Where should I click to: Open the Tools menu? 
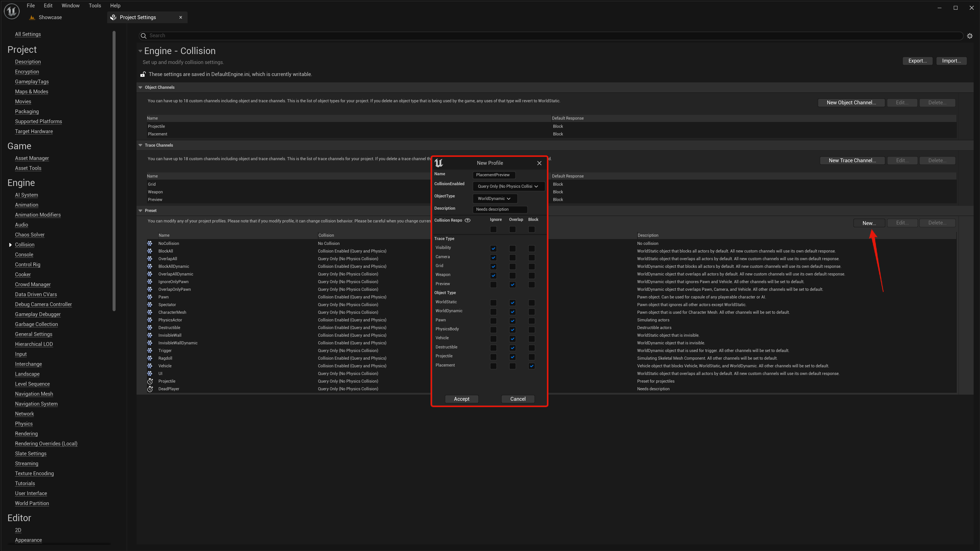(95, 6)
